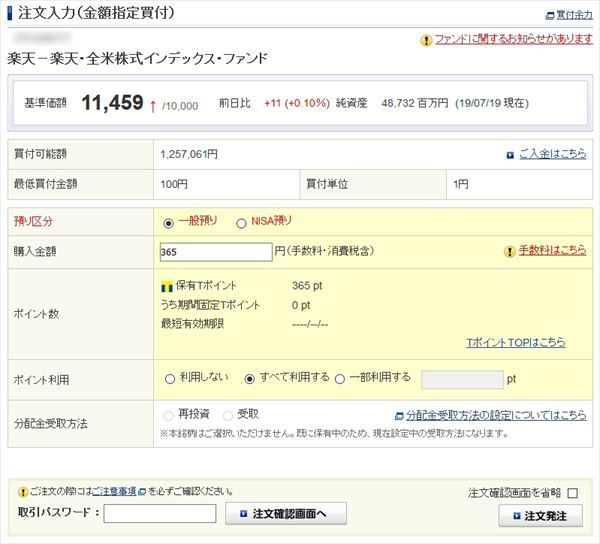Open 分配金受取方法の設定についてはこちら link
The image size is (600, 544).
point(496,415)
